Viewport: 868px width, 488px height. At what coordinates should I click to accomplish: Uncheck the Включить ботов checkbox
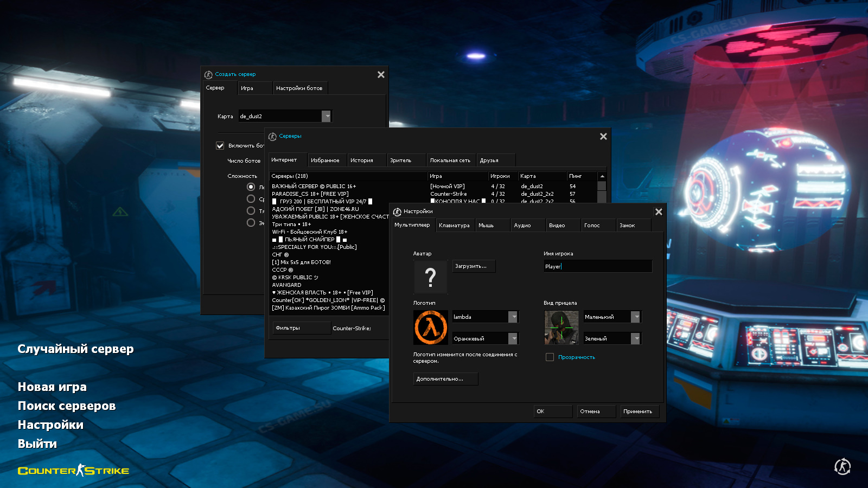220,145
